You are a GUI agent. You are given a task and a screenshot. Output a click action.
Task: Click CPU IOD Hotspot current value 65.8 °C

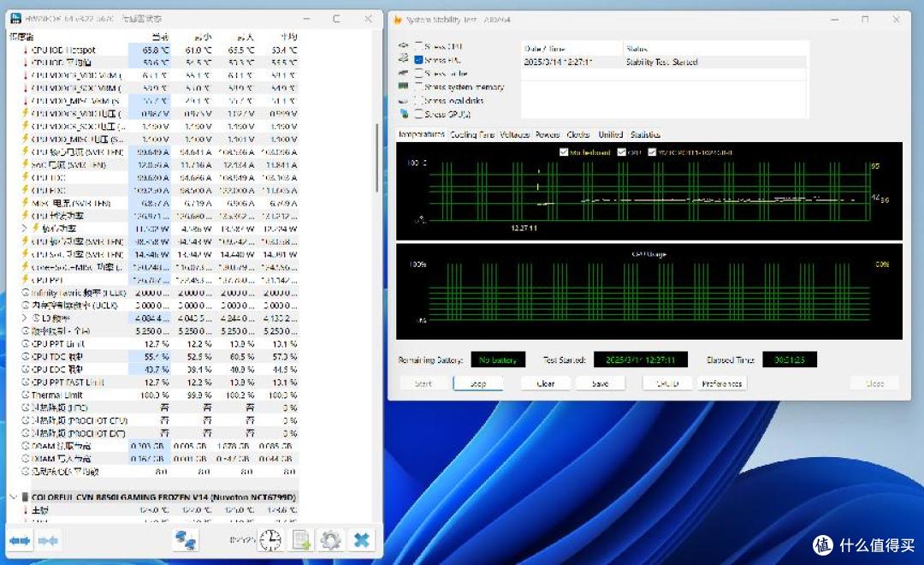tap(156, 51)
